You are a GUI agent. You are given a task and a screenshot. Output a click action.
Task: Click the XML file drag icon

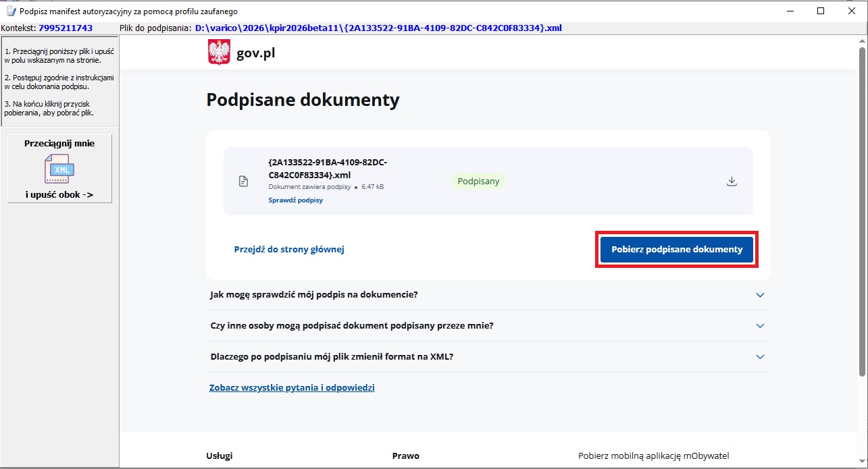point(59,169)
